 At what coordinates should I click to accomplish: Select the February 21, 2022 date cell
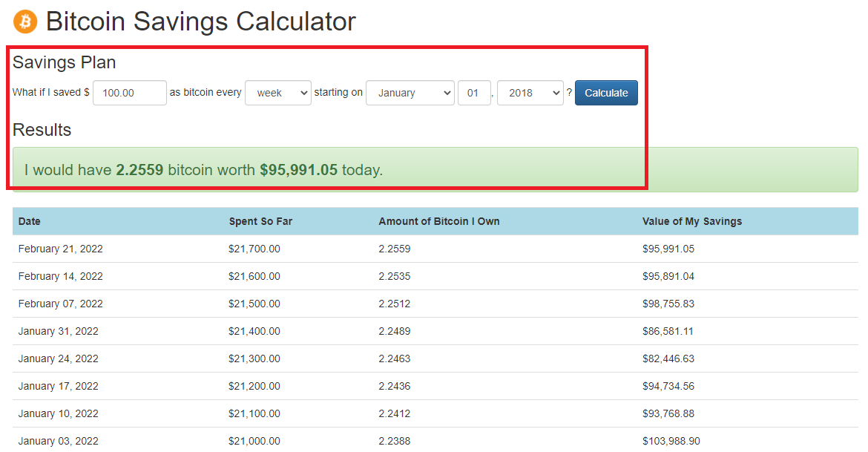(x=60, y=249)
